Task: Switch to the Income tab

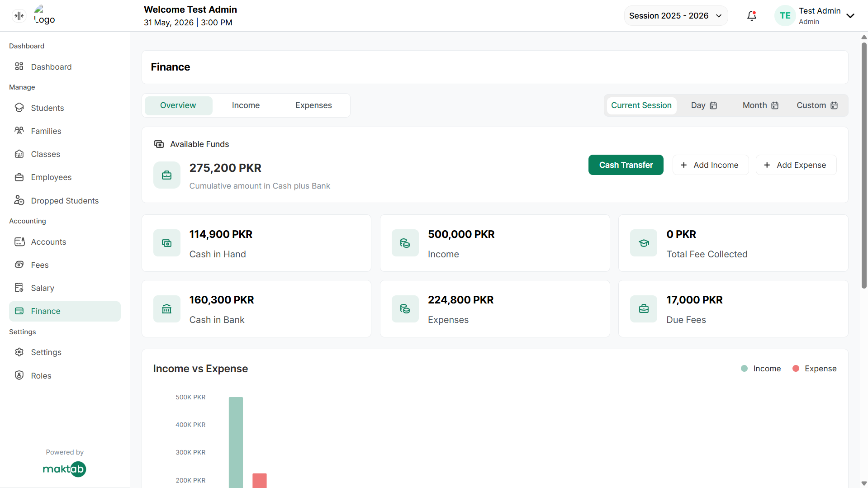Action: [246, 105]
